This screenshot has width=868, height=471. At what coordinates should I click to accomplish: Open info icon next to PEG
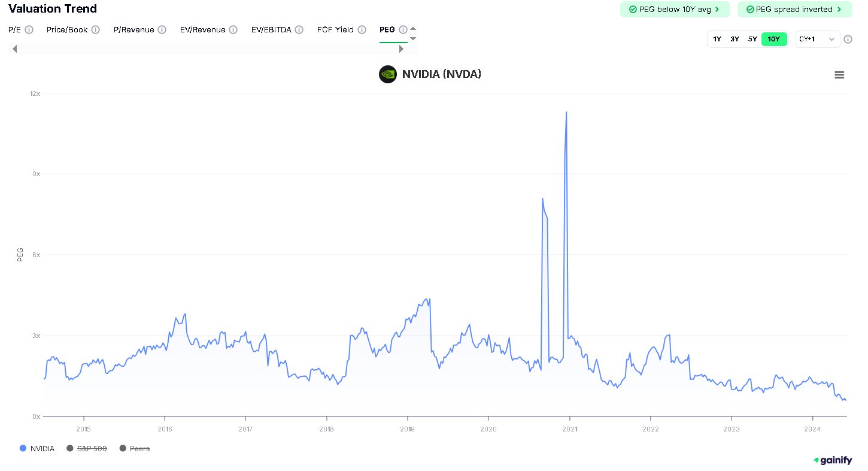403,29
